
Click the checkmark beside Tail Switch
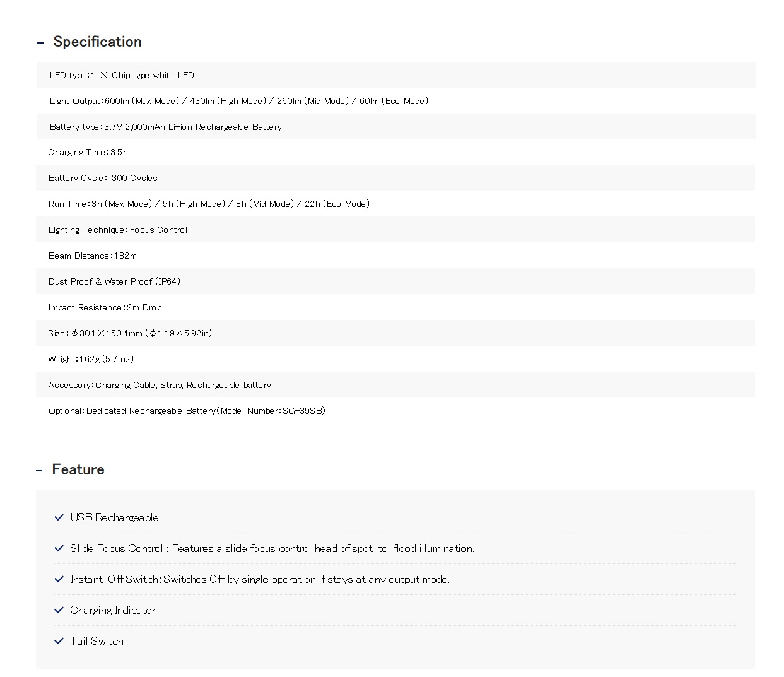click(59, 641)
